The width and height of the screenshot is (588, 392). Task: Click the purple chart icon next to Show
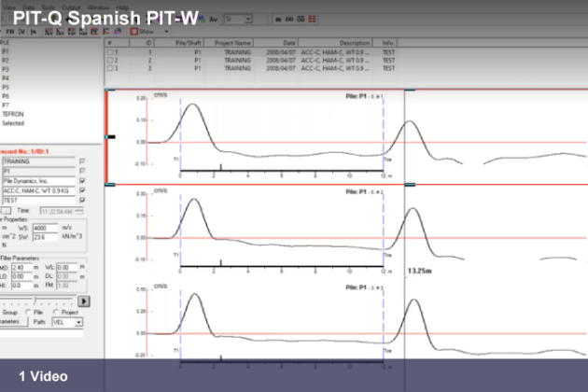(x=118, y=32)
